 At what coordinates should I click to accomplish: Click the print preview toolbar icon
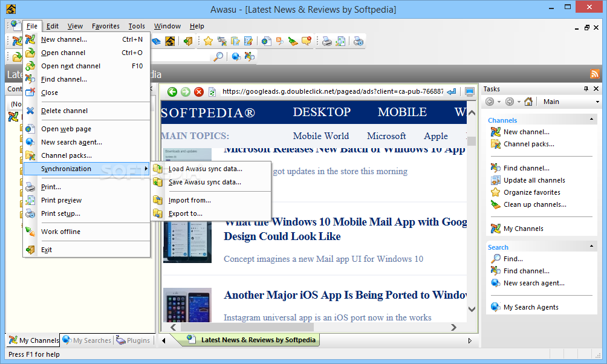tap(340, 41)
